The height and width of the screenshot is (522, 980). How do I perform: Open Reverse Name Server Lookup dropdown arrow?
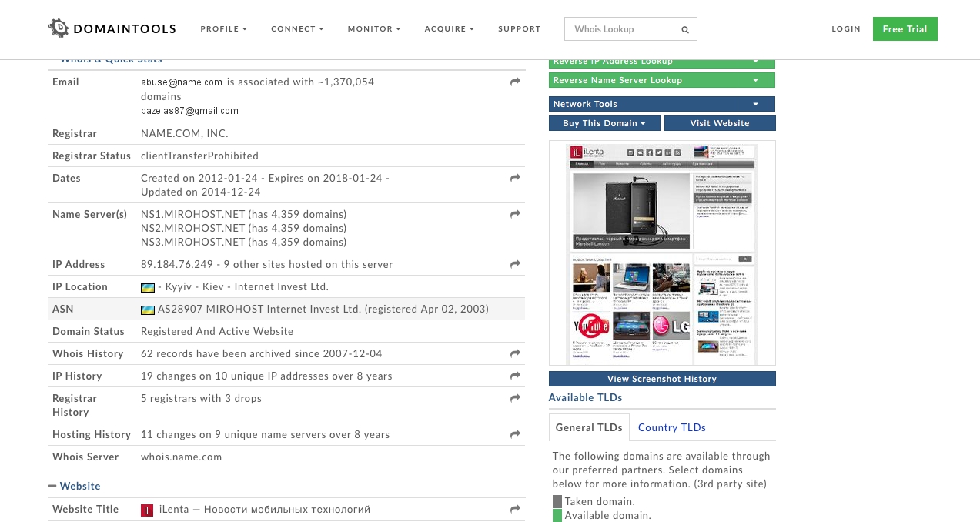tap(755, 80)
